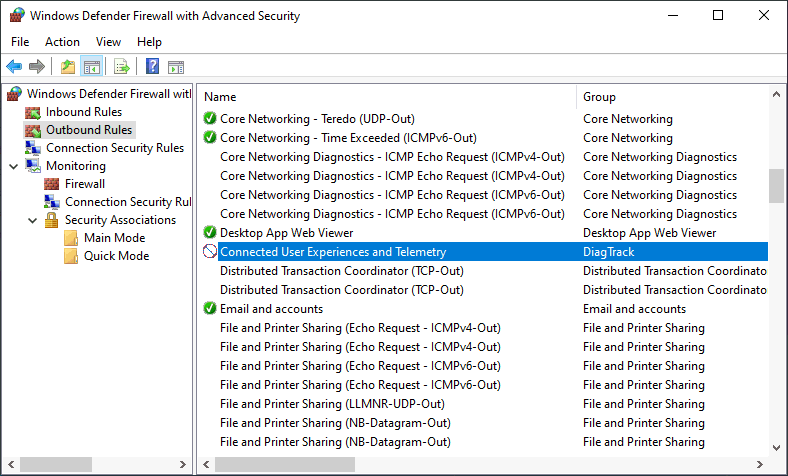Click the Firewall brick wall icon under Monitoring
The height and width of the screenshot is (476, 788).
(x=51, y=184)
